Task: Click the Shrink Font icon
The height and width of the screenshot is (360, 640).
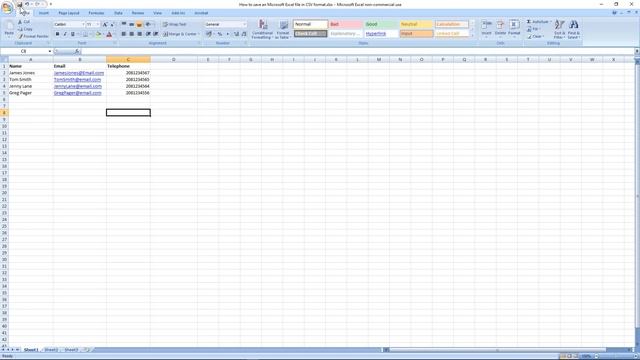Action: (x=112, y=24)
